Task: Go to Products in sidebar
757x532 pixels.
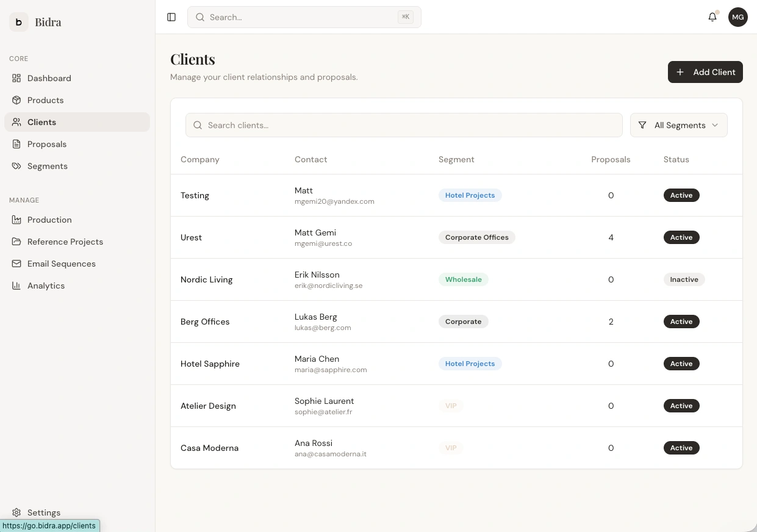Action: point(45,100)
